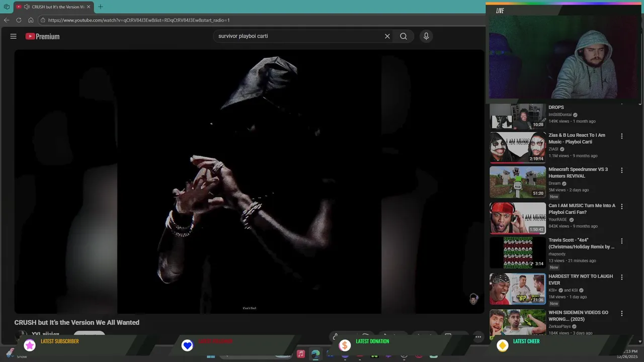The image size is (644, 362).
Task: Open a new browser tab
Action: coord(100,7)
